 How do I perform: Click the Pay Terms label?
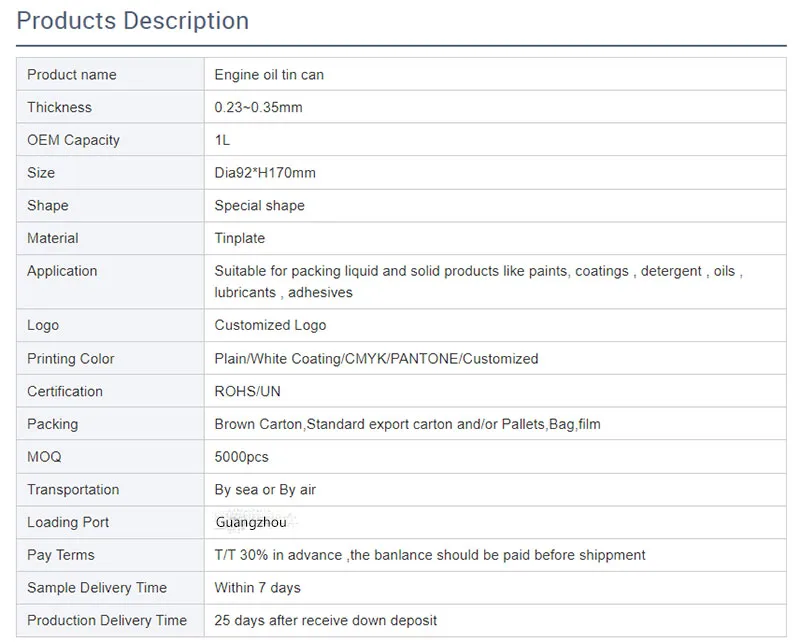click(61, 555)
